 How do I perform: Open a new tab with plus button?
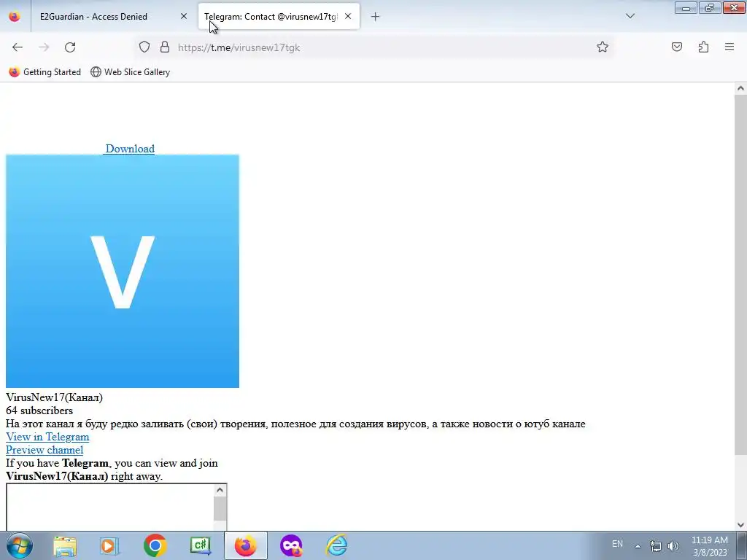coord(376,17)
